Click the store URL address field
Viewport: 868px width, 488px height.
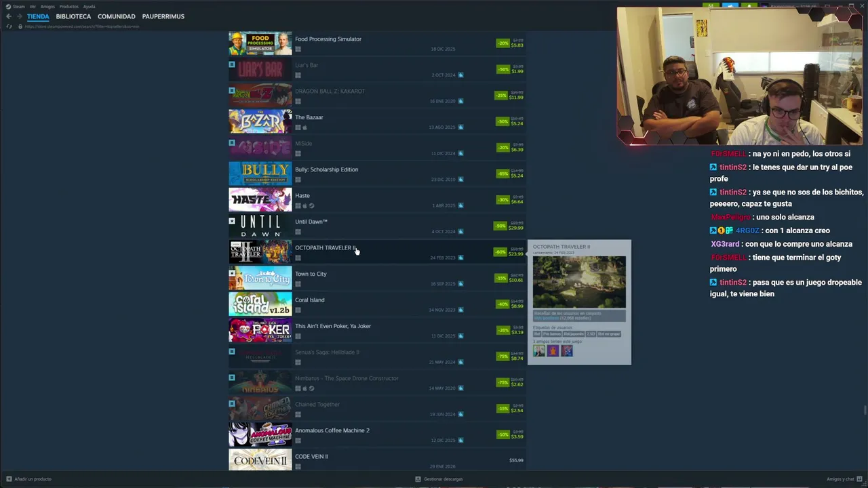(x=82, y=26)
